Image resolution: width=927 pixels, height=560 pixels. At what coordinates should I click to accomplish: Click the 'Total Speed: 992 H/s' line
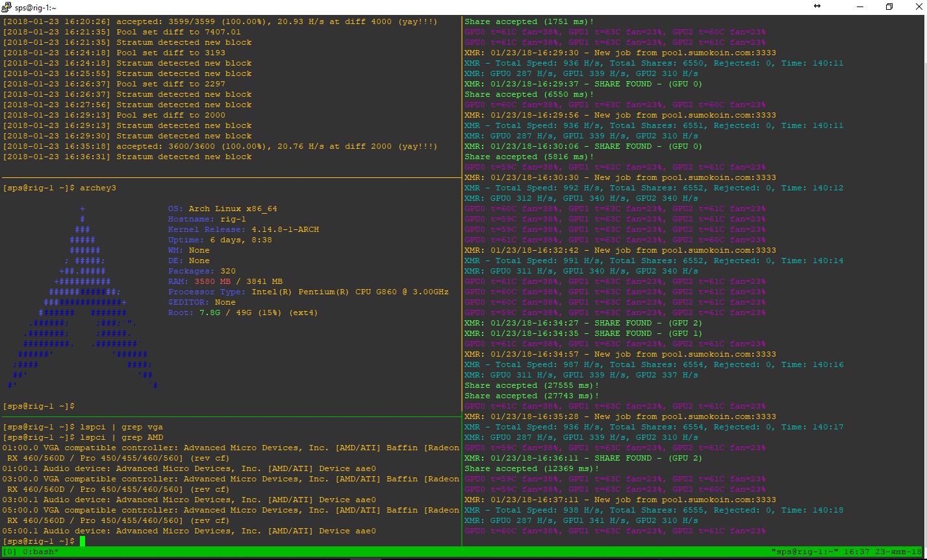pos(654,188)
